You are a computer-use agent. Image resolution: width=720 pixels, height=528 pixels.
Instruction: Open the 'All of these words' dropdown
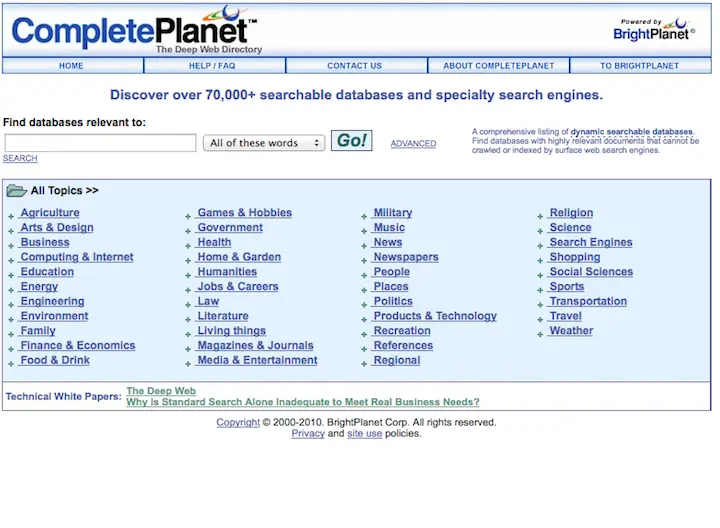click(264, 143)
